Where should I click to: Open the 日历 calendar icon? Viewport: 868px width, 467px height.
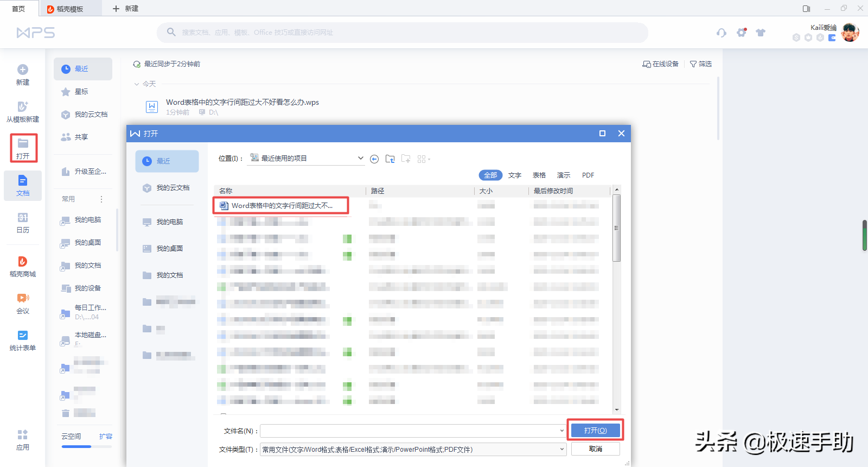(23, 218)
